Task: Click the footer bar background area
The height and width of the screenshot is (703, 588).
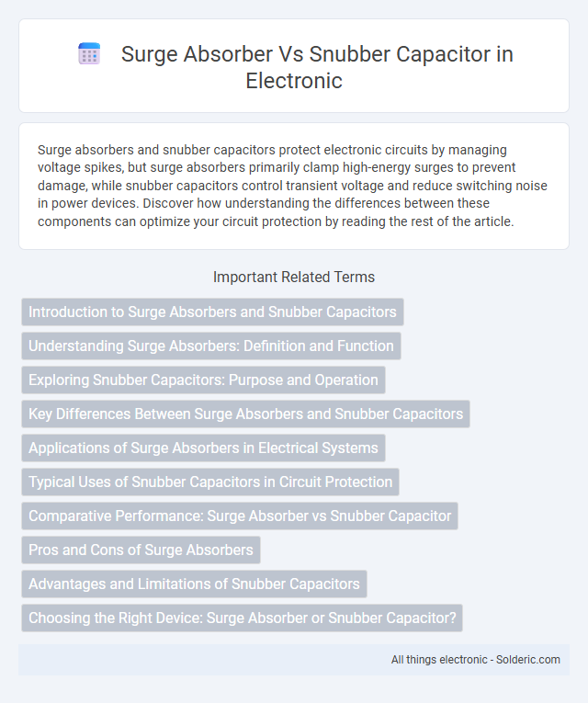Action: (202, 660)
